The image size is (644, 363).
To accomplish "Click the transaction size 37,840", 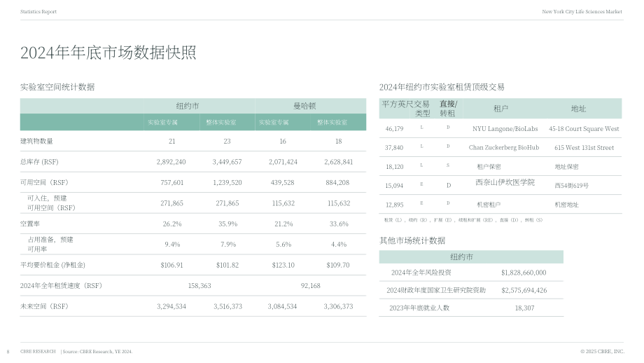I will [394, 148].
